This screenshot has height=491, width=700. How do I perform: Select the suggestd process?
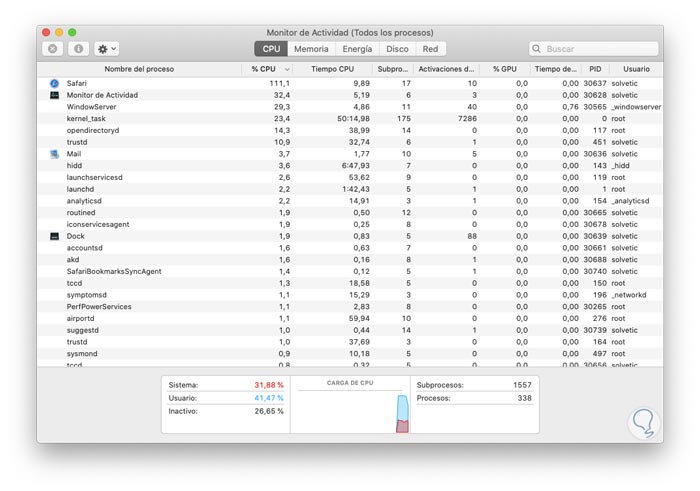pos(350,330)
